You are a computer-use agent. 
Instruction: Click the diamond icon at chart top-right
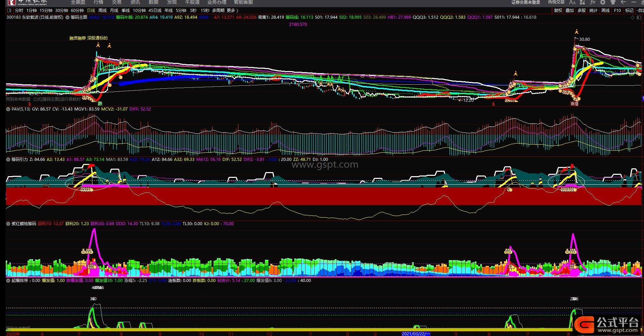633,17
